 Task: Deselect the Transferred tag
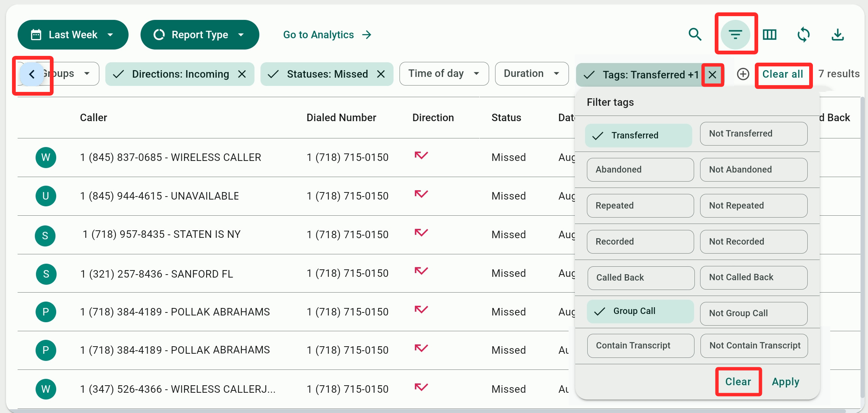(x=638, y=135)
